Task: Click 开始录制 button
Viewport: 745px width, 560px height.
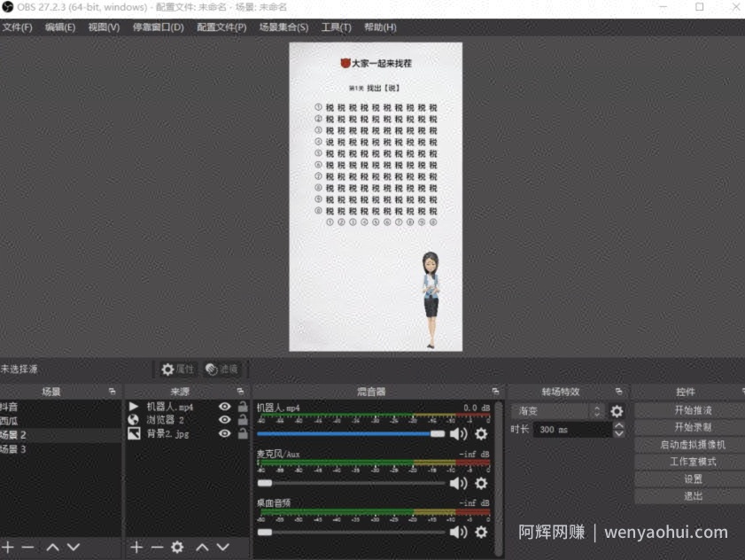Action: tap(693, 427)
